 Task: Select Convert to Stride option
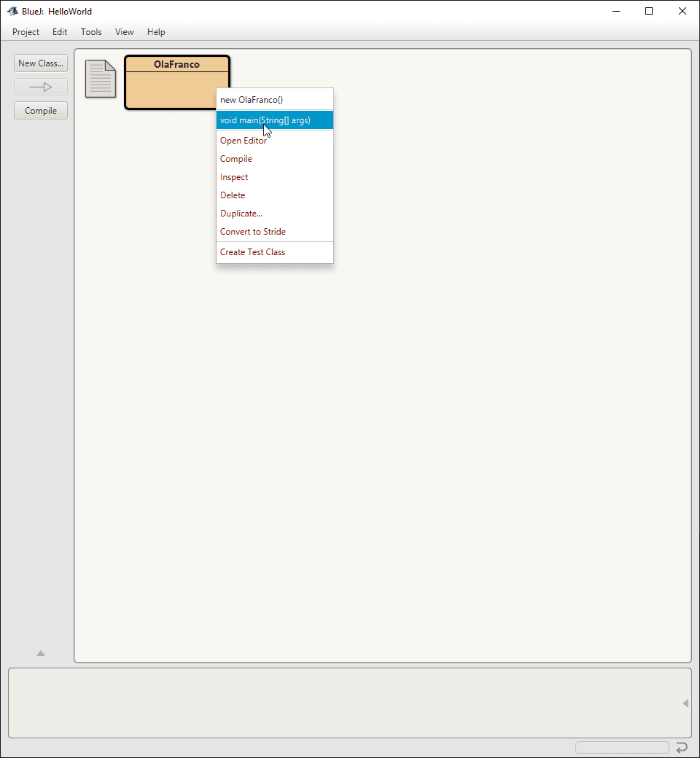(253, 232)
